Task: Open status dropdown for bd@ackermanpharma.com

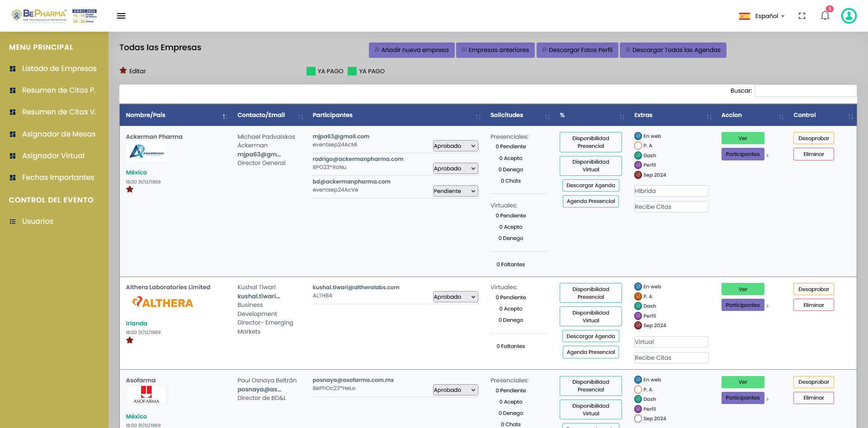Action: [x=455, y=191]
